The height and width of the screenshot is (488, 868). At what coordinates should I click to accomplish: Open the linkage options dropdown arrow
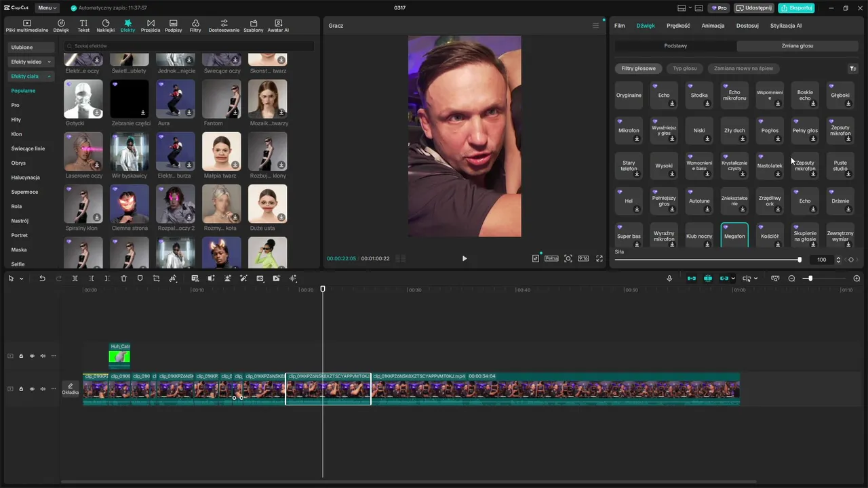click(x=733, y=279)
